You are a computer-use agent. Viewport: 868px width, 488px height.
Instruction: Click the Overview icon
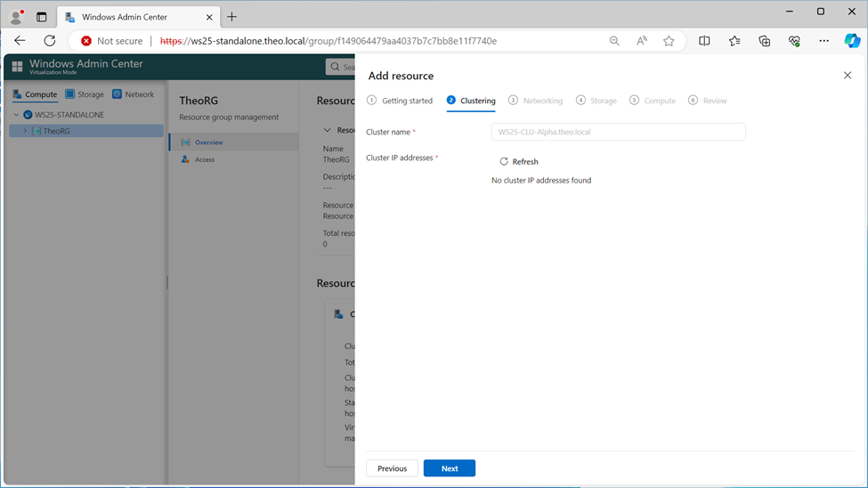[x=185, y=142]
